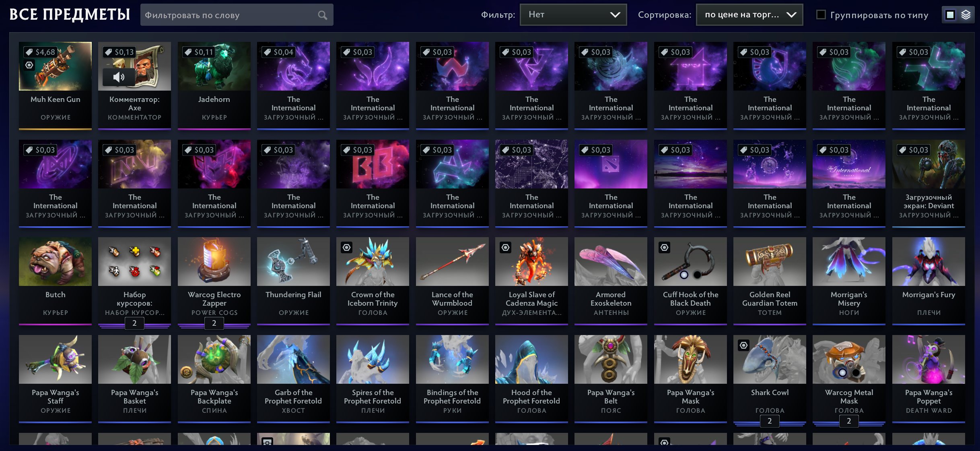The image size is (980, 451).
Task: Open the Сортировка dropdown by market price
Action: pyautogui.click(x=749, y=15)
